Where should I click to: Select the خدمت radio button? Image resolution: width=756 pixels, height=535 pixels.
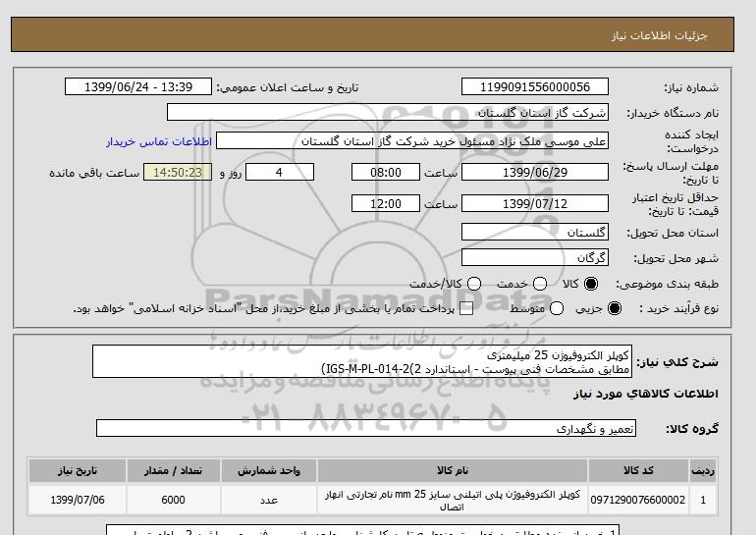pos(540,284)
